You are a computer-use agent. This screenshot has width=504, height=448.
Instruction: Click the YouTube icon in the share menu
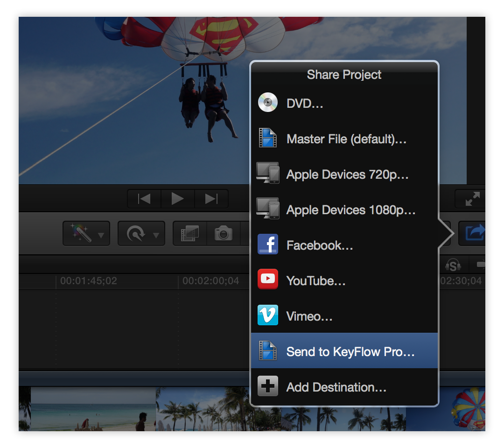click(x=267, y=280)
